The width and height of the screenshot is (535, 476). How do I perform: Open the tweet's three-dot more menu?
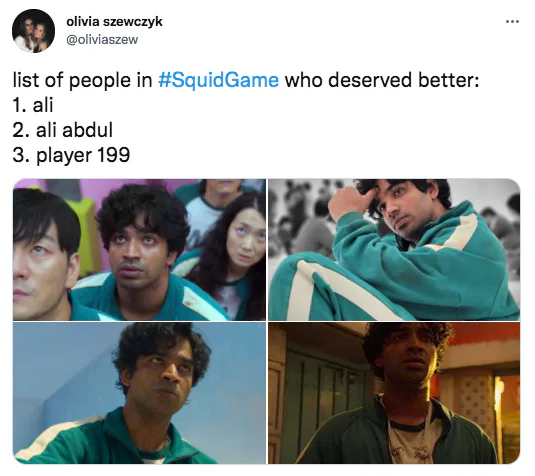click(512, 21)
